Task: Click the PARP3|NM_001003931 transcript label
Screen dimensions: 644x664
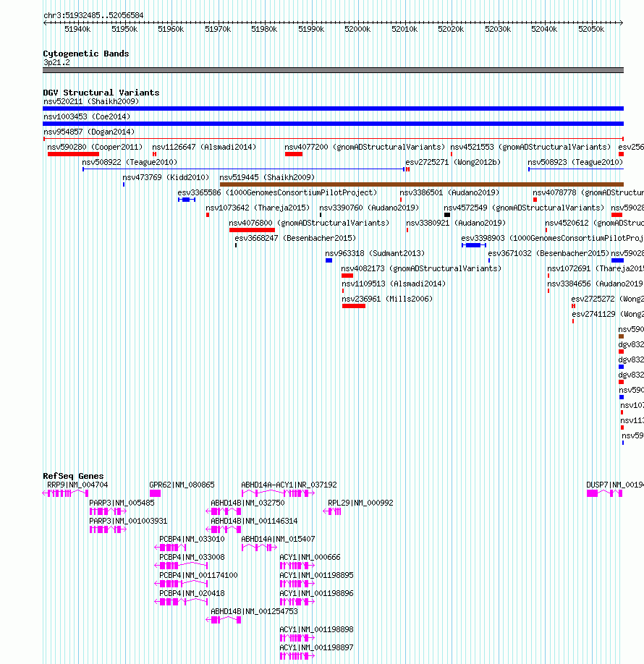Action: coord(128,522)
